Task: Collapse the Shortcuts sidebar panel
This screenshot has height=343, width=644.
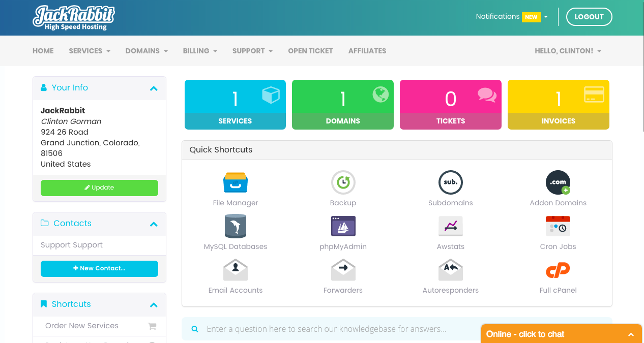Action: click(x=154, y=305)
